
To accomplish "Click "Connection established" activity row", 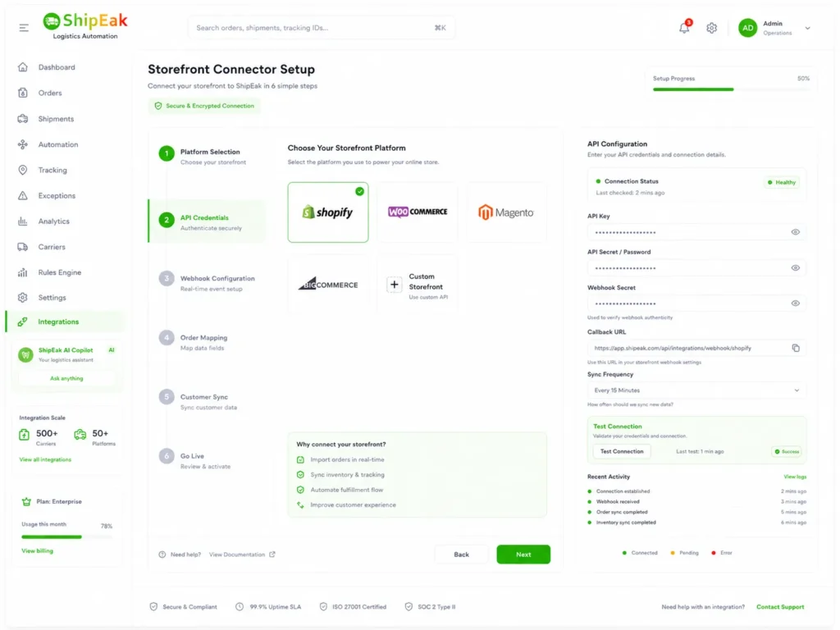I will point(696,491).
